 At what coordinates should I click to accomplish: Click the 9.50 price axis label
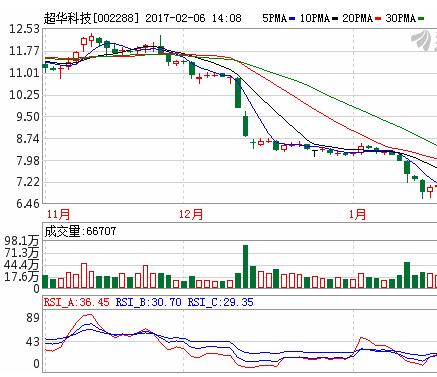pyautogui.click(x=28, y=117)
